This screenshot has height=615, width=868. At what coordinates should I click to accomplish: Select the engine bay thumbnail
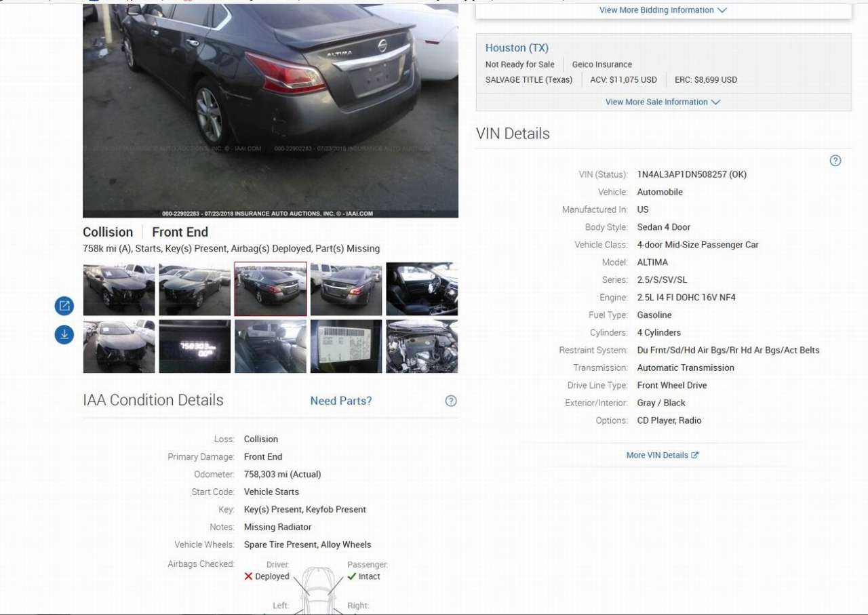coord(422,346)
